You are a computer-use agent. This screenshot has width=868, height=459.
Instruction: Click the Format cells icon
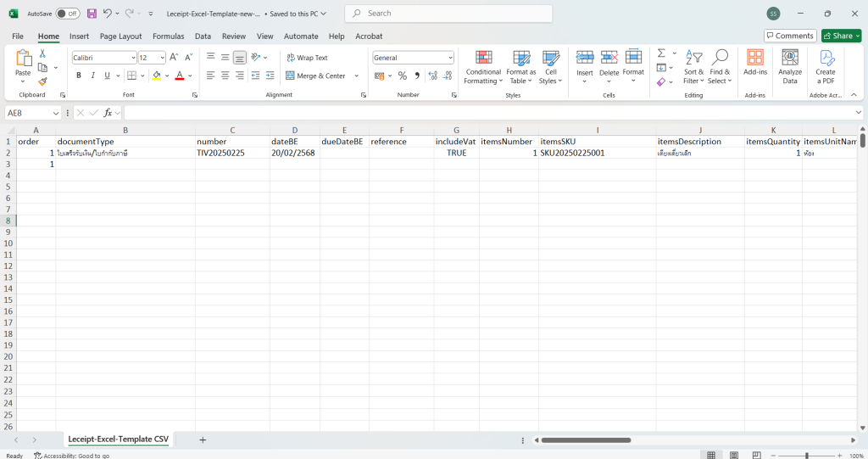[x=633, y=57]
